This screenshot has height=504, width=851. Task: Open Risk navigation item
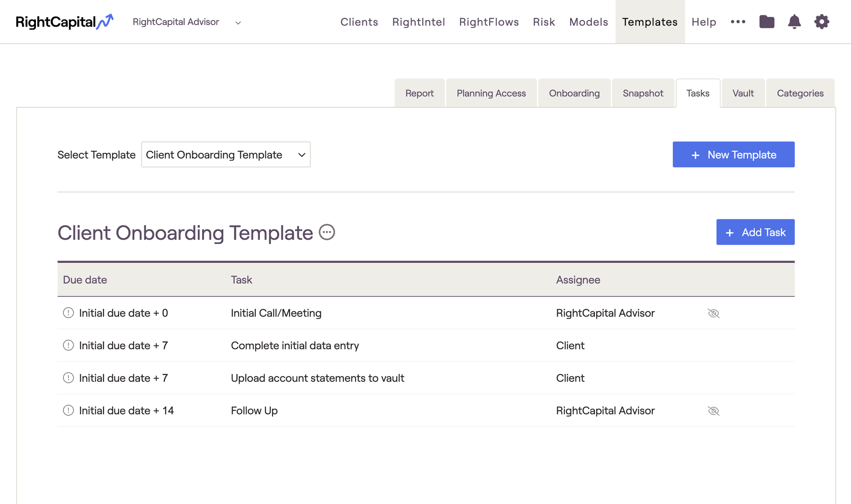point(544,22)
